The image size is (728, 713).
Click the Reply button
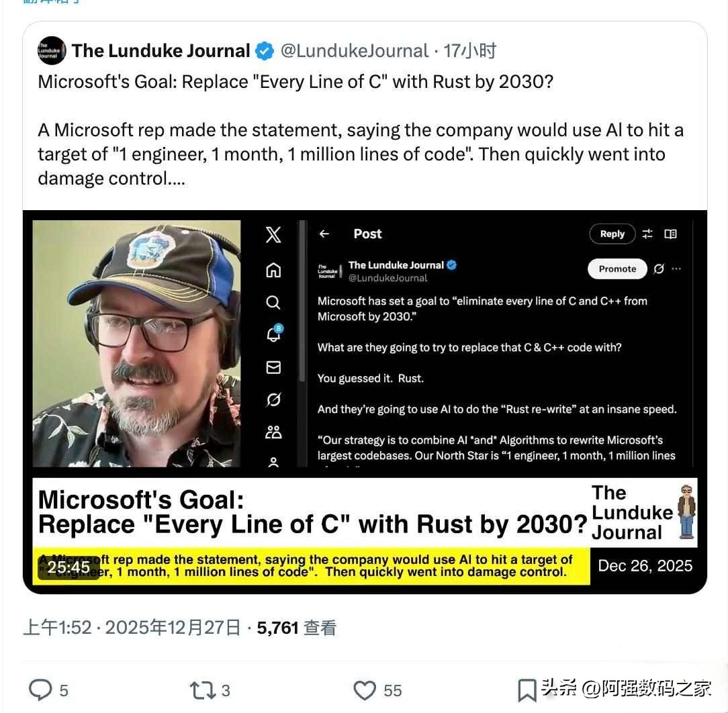[611, 234]
